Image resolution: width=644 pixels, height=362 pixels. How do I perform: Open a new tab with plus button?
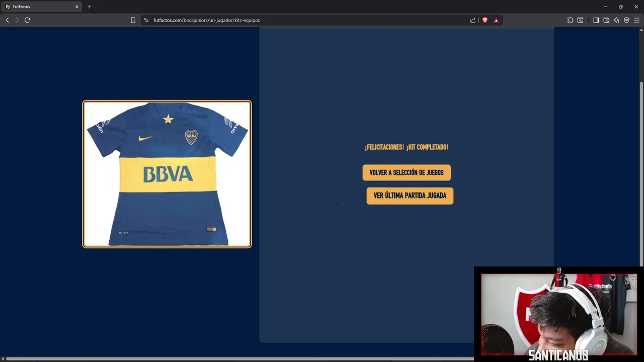(x=89, y=7)
